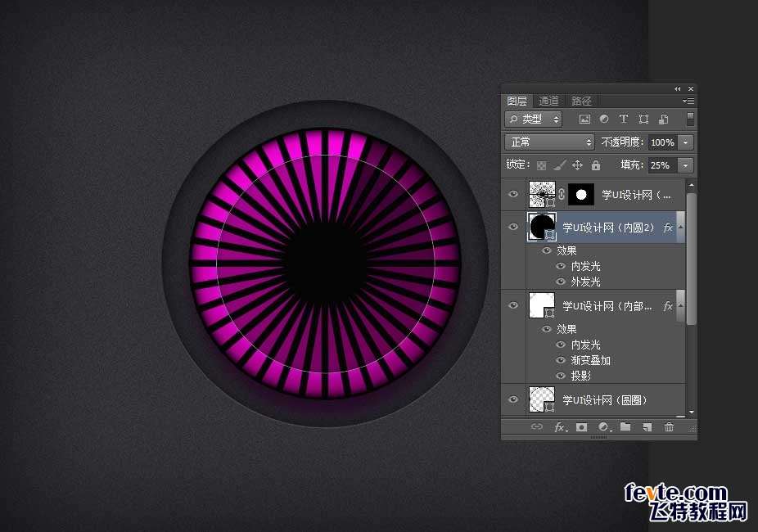Hide 投影 effect visibility
The height and width of the screenshot is (532, 758).
tap(561, 376)
